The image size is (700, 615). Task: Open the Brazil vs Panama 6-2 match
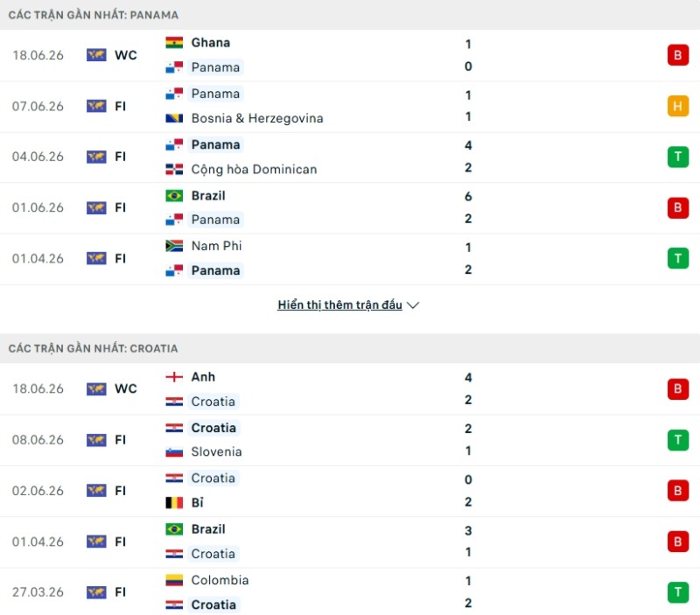click(350, 207)
